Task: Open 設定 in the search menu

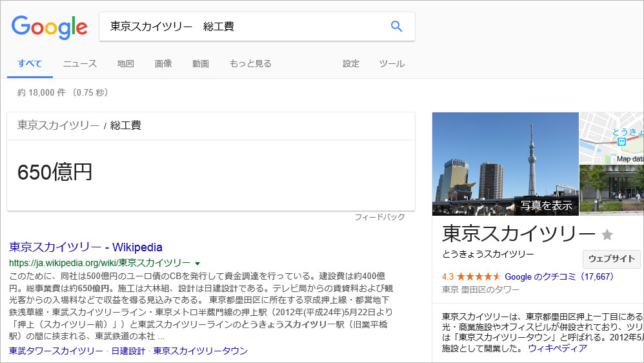Action: click(x=351, y=63)
